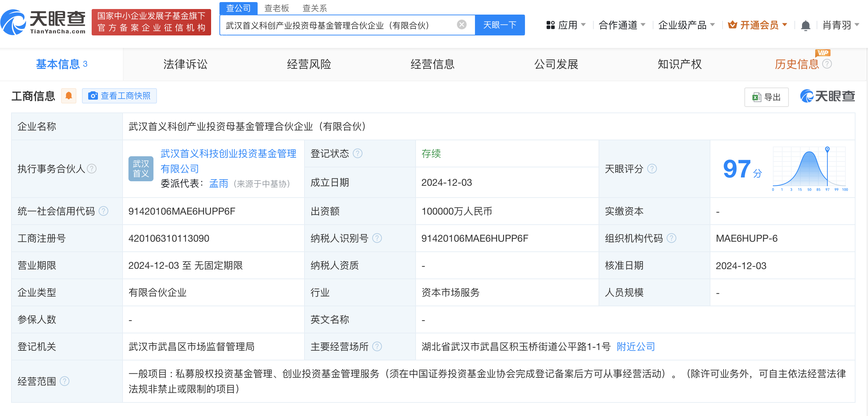Click the 2024-12-03 establishment date value
Image resolution: width=868 pixels, height=416 pixels.
446,183
